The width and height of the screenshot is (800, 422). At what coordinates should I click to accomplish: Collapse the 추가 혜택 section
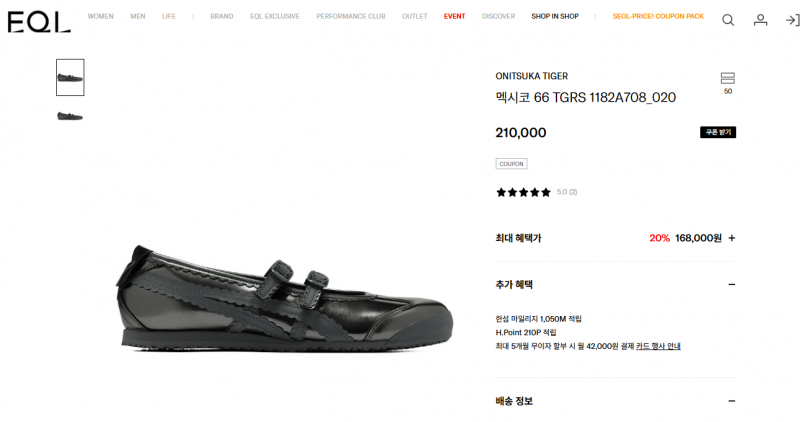pos(732,285)
